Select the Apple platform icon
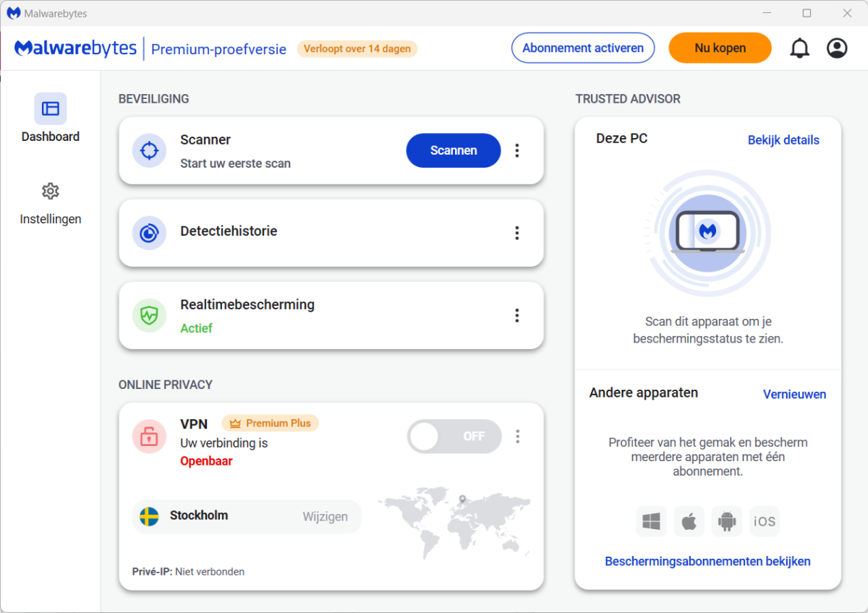Viewport: 868px width, 613px height. [689, 521]
